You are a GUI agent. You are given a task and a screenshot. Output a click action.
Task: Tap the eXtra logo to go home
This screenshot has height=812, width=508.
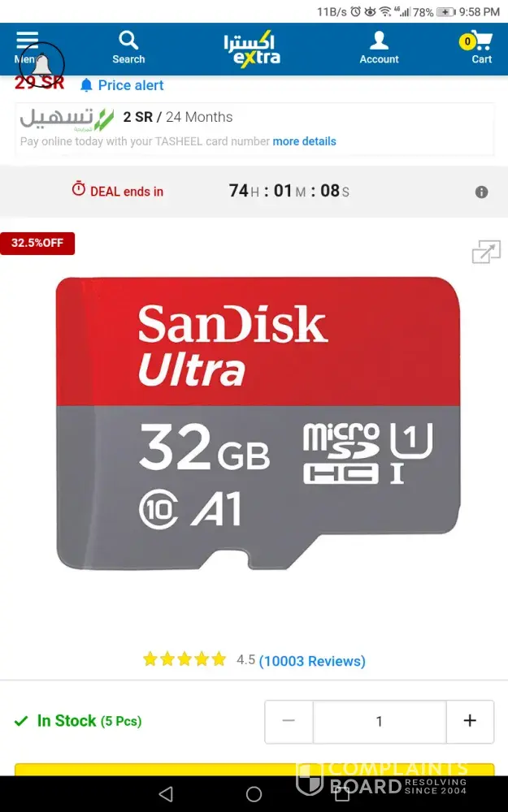tap(252, 49)
